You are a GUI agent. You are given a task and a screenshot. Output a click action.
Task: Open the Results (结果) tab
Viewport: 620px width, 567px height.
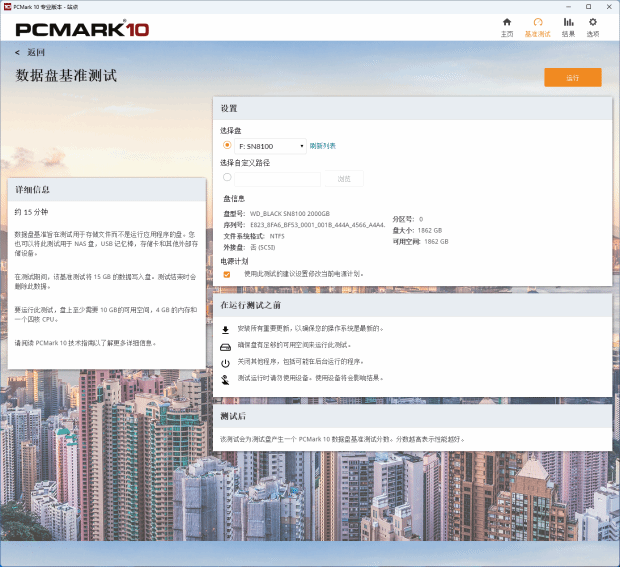coord(568,28)
